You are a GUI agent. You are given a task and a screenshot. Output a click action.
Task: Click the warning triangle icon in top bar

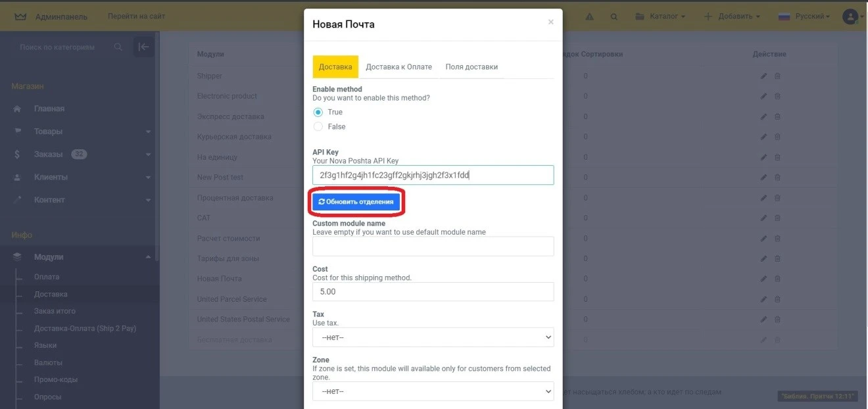(589, 16)
